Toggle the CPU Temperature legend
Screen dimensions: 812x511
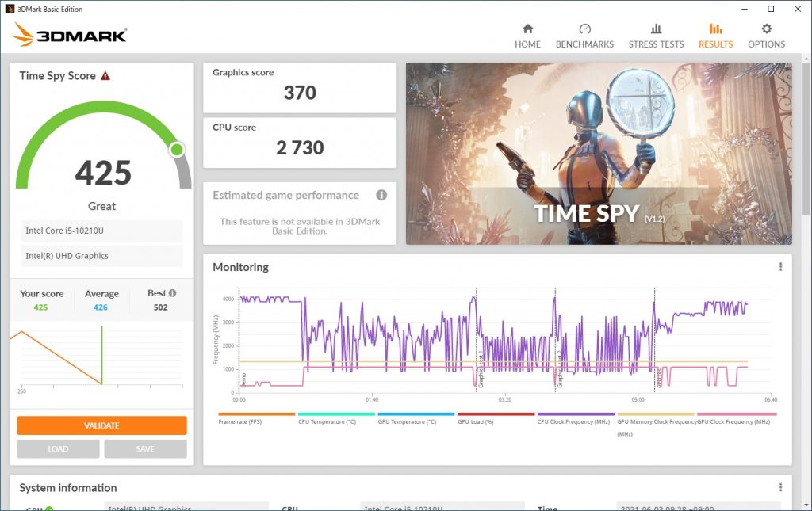tap(336, 418)
